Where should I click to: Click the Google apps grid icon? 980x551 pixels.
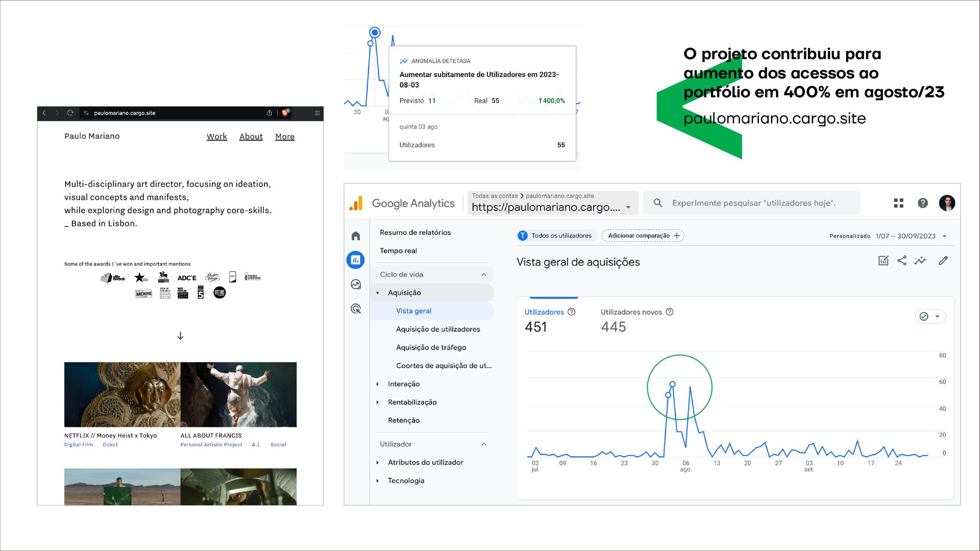click(x=898, y=203)
